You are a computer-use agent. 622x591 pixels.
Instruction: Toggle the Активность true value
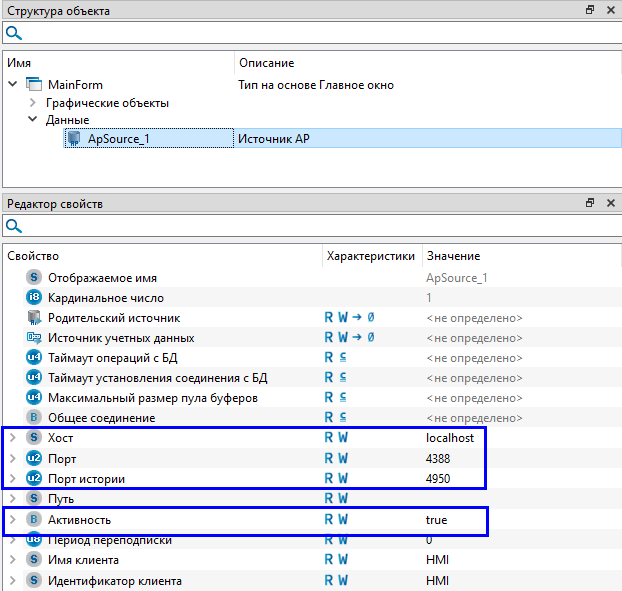[437, 520]
